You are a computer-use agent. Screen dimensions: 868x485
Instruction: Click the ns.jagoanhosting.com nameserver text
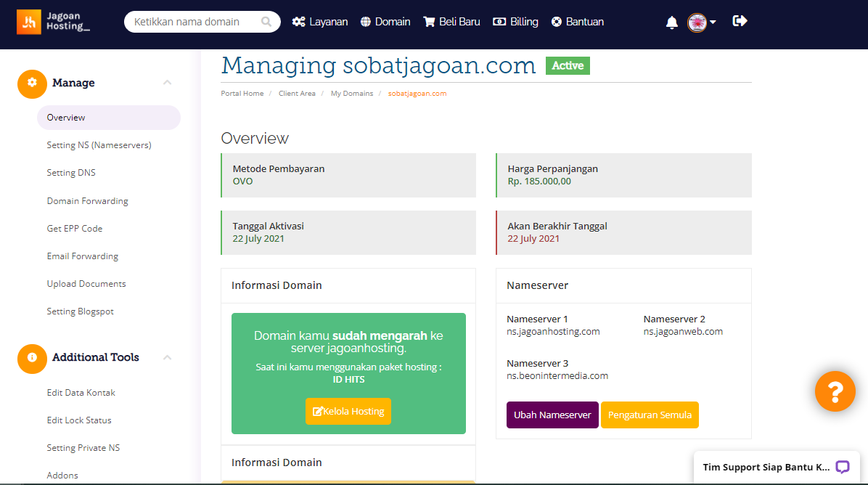click(x=554, y=332)
